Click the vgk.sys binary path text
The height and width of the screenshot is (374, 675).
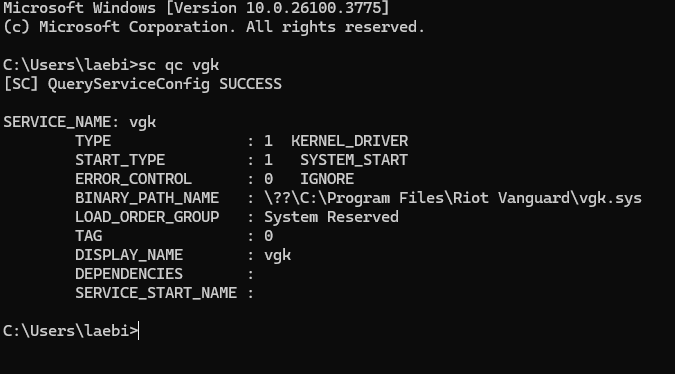pyautogui.click(x=453, y=198)
